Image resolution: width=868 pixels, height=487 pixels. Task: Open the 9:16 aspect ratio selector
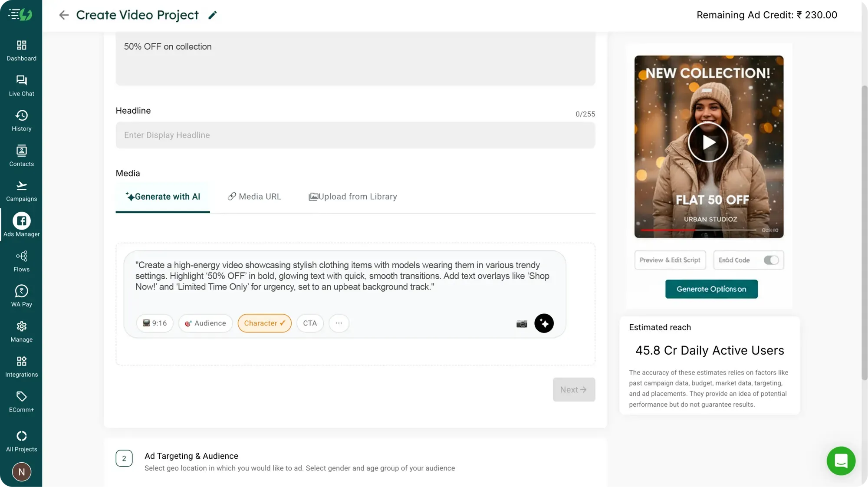(155, 323)
